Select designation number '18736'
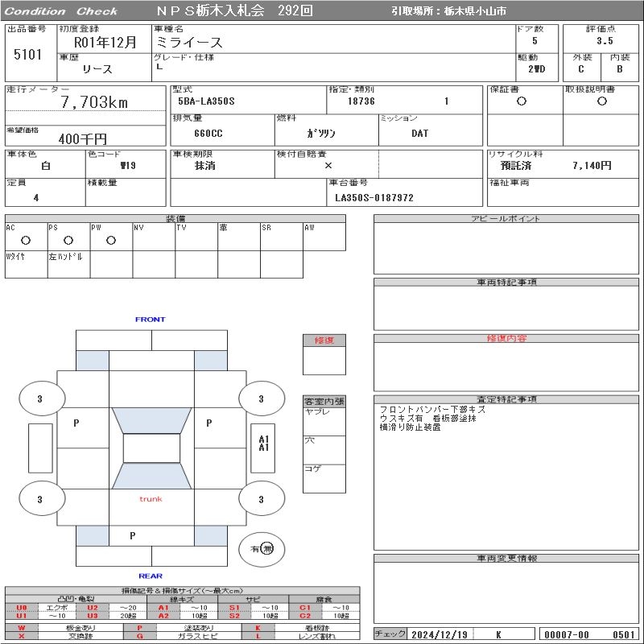Image resolution: width=644 pixels, height=644 pixels. pyautogui.click(x=361, y=101)
